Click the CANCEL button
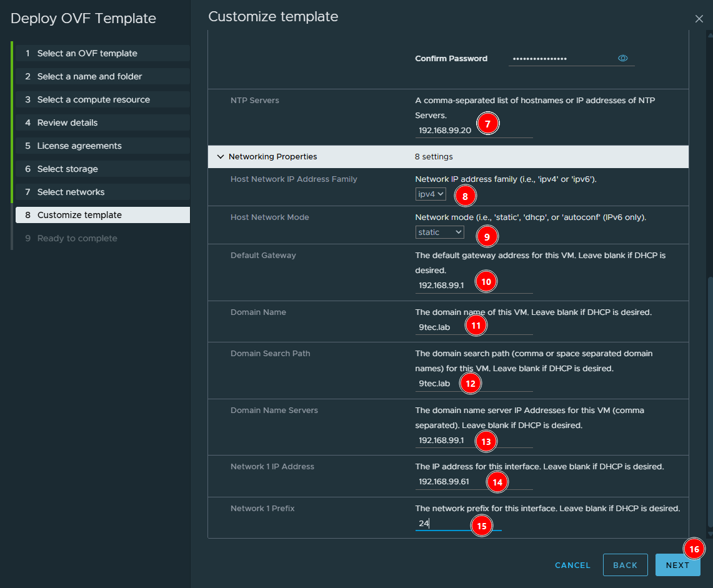The height and width of the screenshot is (588, 713). [572, 566]
